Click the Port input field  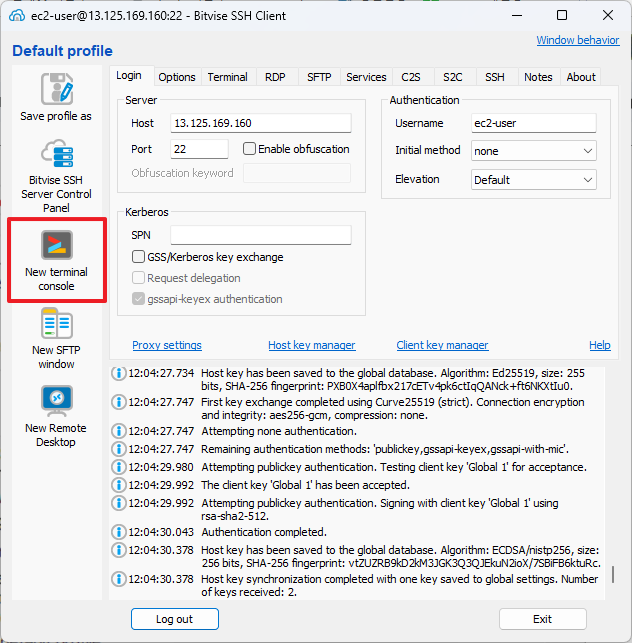199,149
